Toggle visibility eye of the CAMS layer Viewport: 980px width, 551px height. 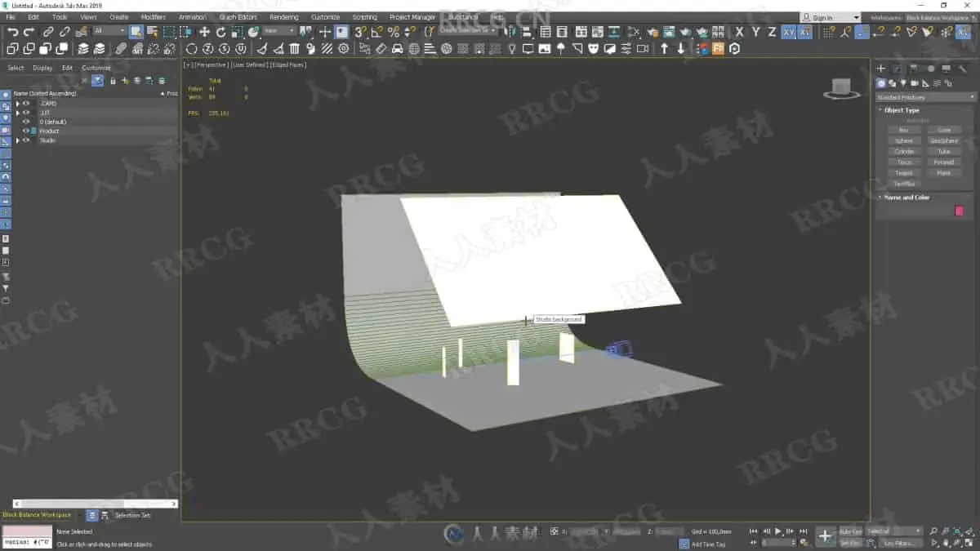(x=26, y=104)
